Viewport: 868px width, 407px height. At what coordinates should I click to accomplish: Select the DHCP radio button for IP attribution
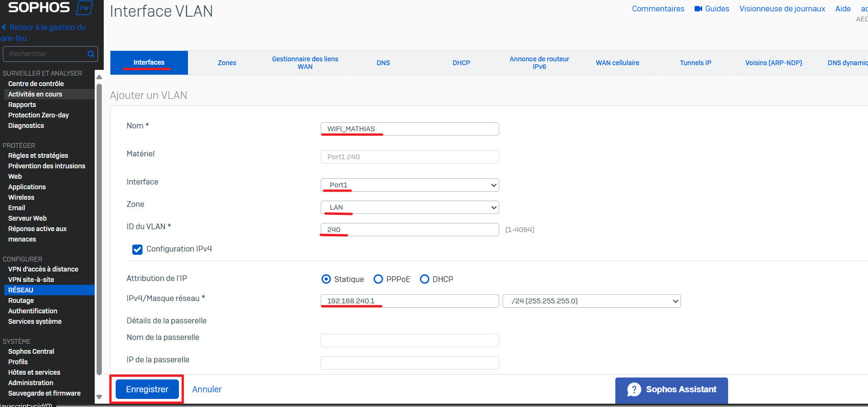pyautogui.click(x=424, y=279)
